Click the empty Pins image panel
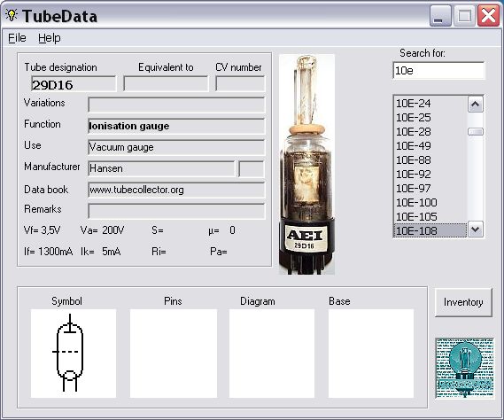Screen dimensions: 504x420 [174, 354]
